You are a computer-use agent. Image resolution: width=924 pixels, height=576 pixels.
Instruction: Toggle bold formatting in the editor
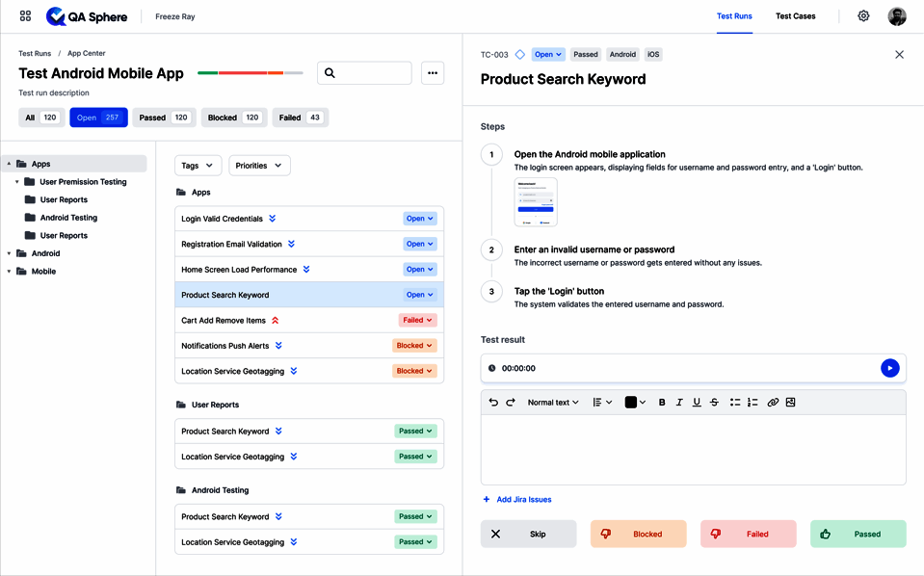click(662, 403)
